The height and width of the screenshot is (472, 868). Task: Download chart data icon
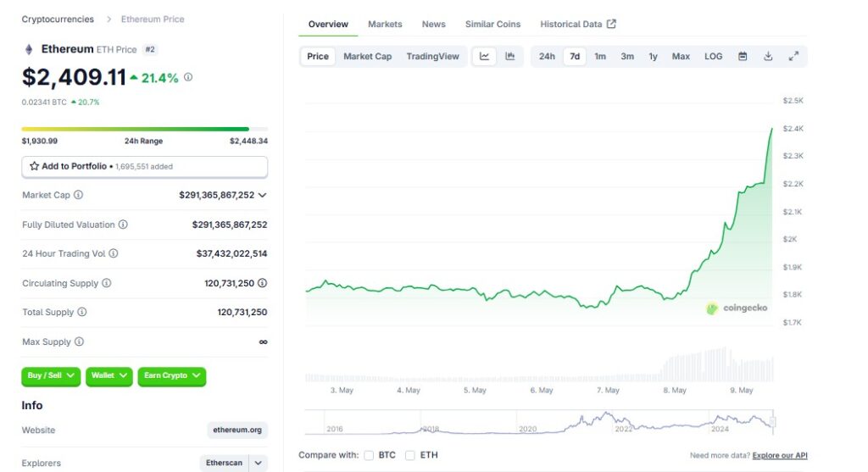(768, 57)
